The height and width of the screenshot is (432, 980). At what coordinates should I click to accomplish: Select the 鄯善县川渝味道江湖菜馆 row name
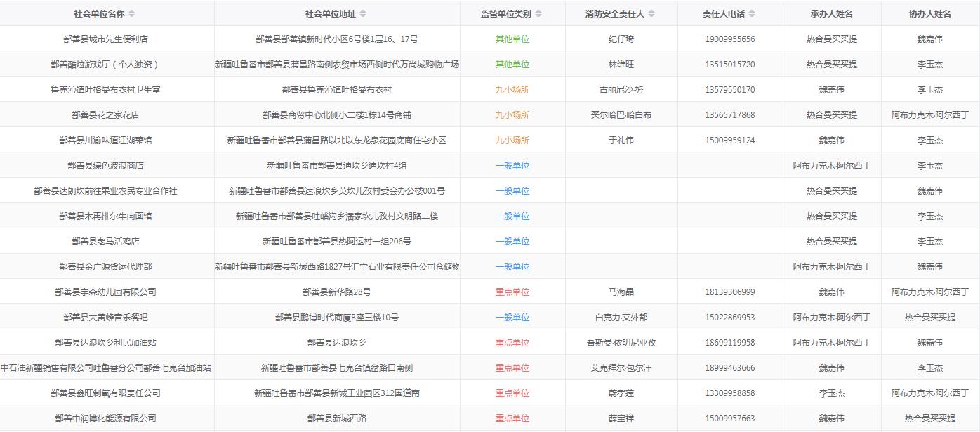pyautogui.click(x=105, y=140)
